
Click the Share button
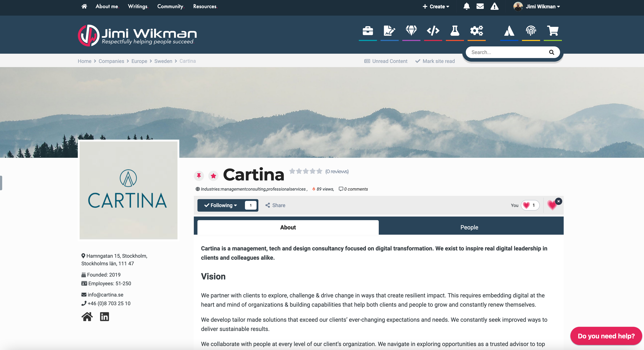coord(275,205)
